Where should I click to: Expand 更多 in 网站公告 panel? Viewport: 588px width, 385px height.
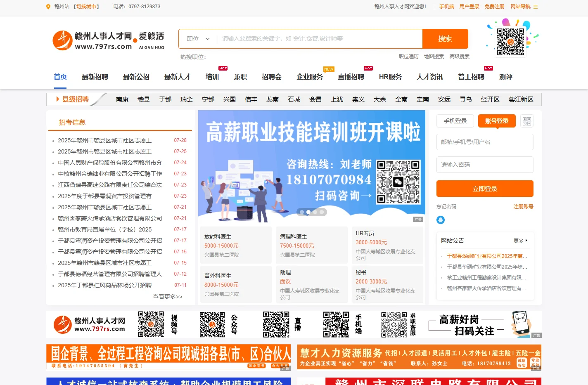(x=520, y=241)
